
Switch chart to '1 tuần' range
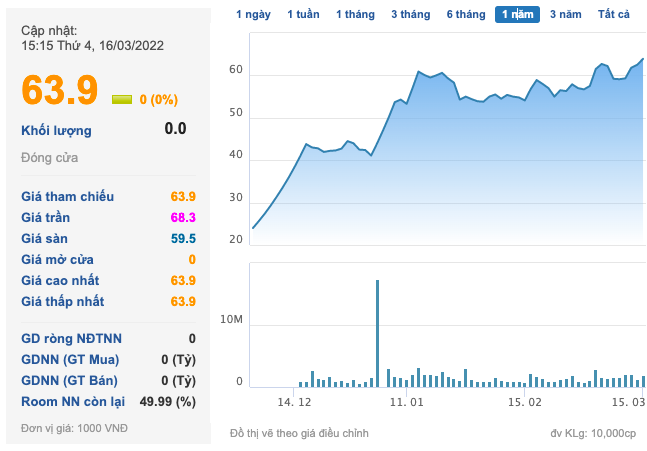pyautogui.click(x=303, y=14)
